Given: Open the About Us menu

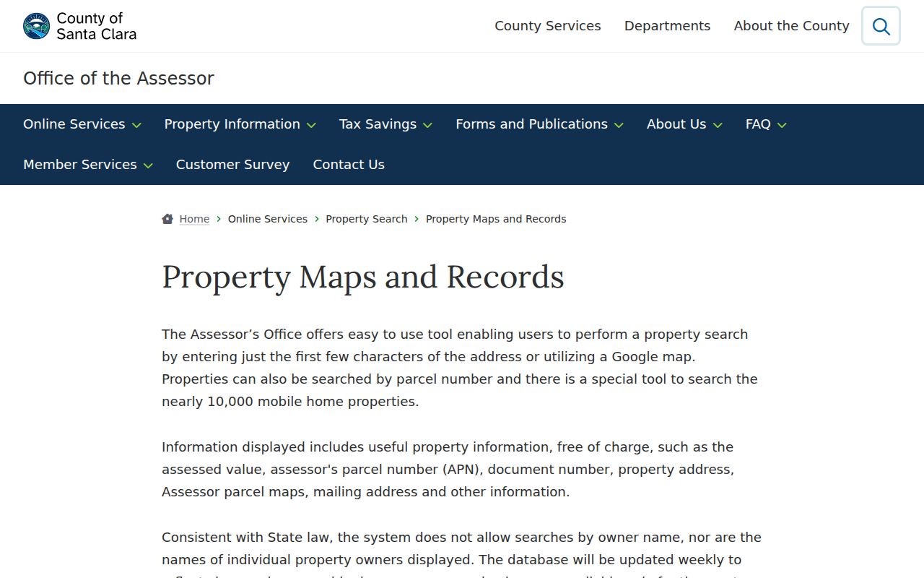Looking at the screenshot, I should (676, 124).
